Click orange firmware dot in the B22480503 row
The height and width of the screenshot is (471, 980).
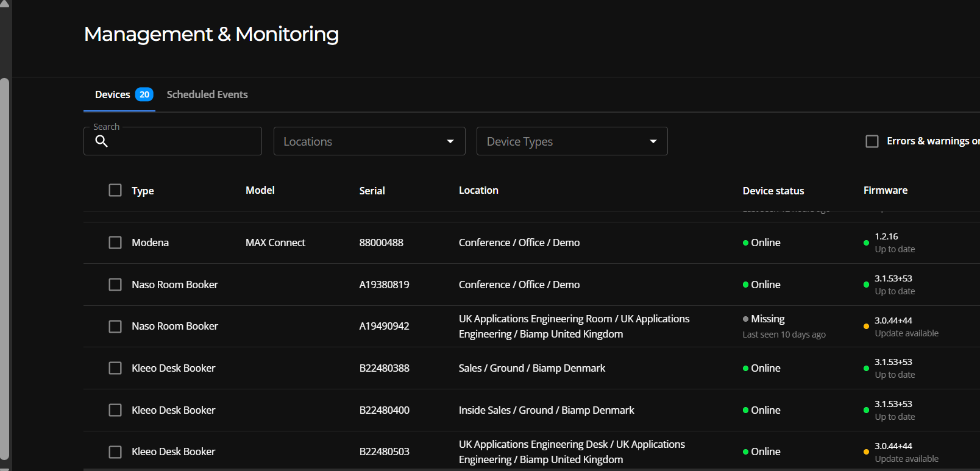tap(866, 452)
